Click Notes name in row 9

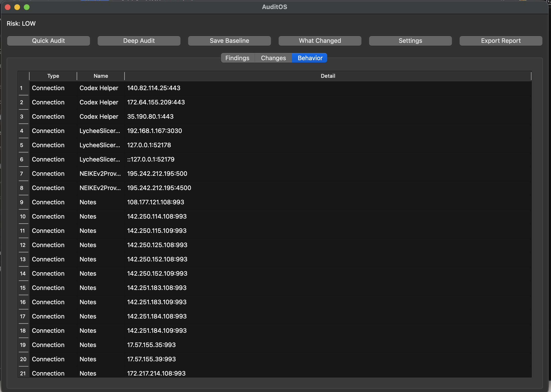[x=101, y=202]
